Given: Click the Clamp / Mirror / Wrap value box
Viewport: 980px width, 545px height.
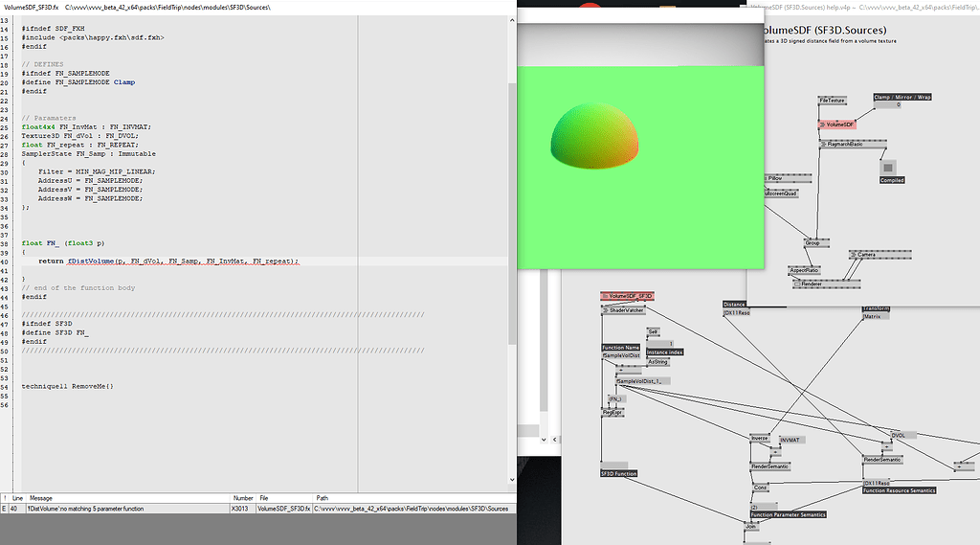Looking at the screenshot, I should pyautogui.click(x=897, y=105).
